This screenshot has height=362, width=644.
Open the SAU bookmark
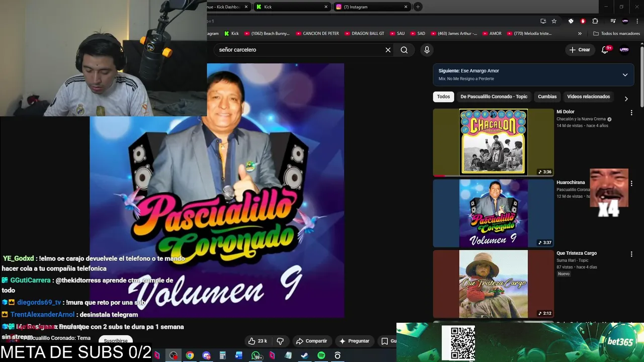point(397,34)
